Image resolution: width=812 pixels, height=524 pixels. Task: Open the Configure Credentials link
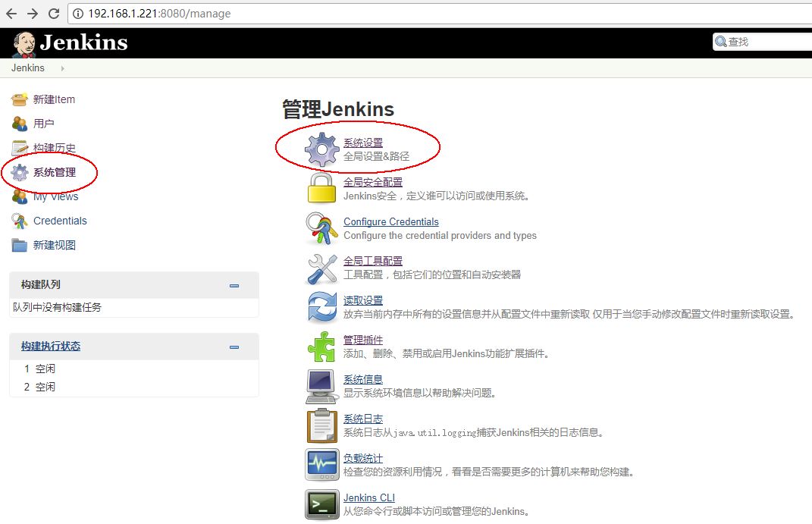(391, 221)
